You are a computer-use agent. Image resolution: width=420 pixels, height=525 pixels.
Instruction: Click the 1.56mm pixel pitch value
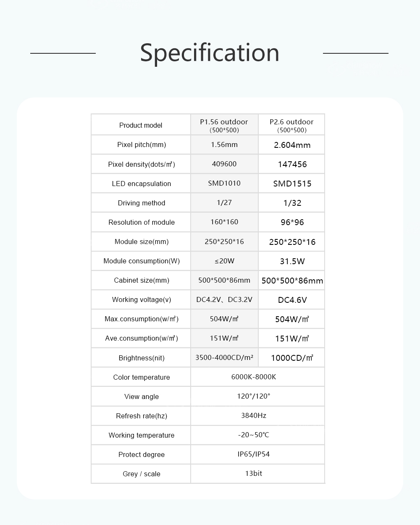pyautogui.click(x=224, y=144)
